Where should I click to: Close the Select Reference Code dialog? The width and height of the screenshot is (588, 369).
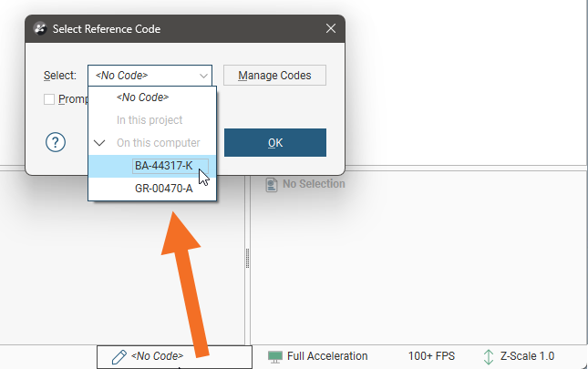[331, 28]
